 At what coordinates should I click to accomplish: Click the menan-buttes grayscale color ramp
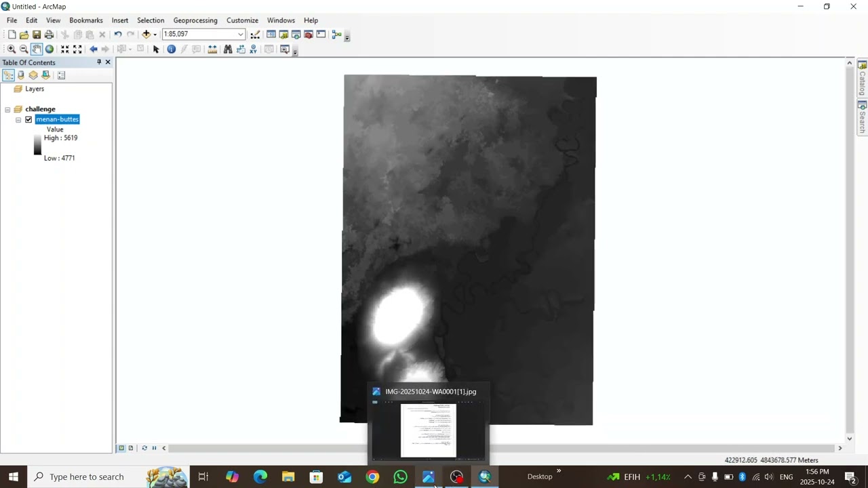click(x=37, y=145)
